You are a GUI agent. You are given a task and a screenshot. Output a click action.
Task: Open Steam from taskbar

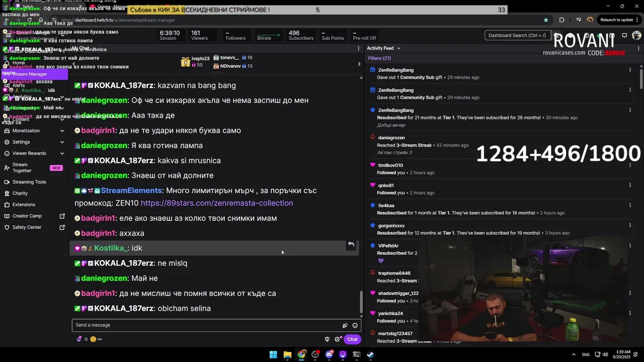(370, 354)
